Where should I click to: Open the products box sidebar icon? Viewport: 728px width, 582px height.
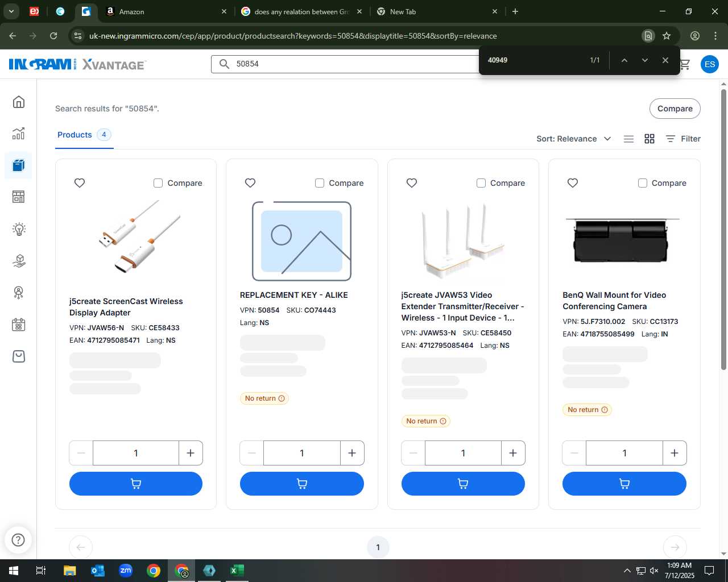(19, 165)
